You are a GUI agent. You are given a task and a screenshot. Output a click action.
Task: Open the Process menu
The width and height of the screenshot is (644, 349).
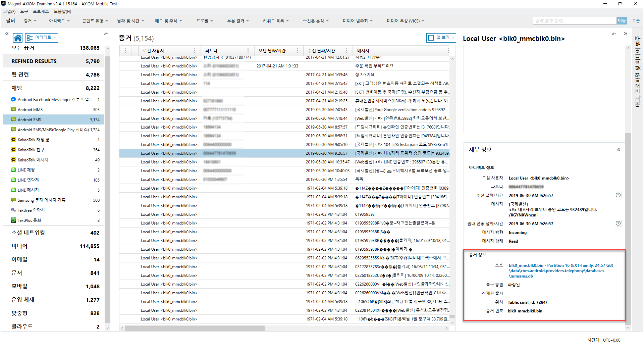pyautogui.click(x=41, y=11)
